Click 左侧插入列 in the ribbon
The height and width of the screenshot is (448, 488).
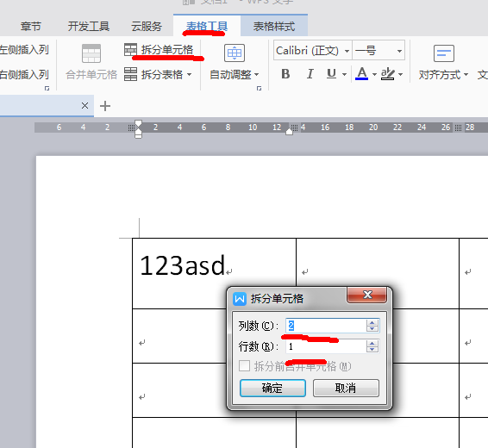(x=24, y=50)
